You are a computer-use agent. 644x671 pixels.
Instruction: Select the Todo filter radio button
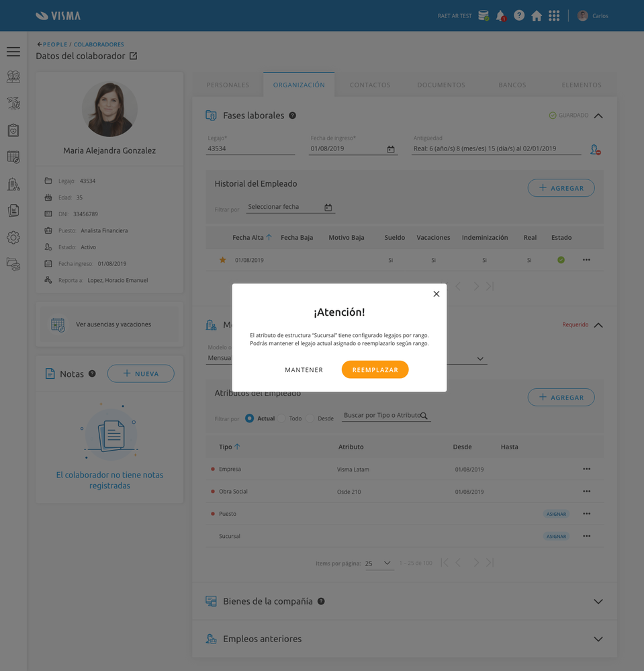coord(281,418)
